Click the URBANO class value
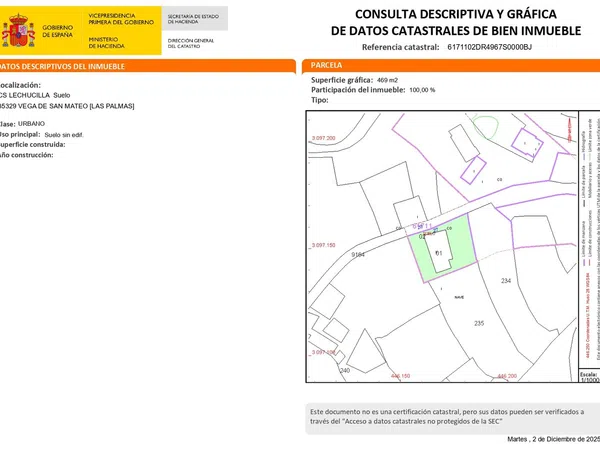The height and width of the screenshot is (450, 600). [x=31, y=124]
